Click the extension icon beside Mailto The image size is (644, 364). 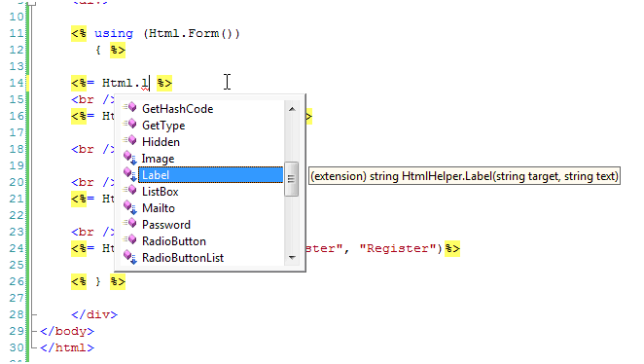point(130,208)
